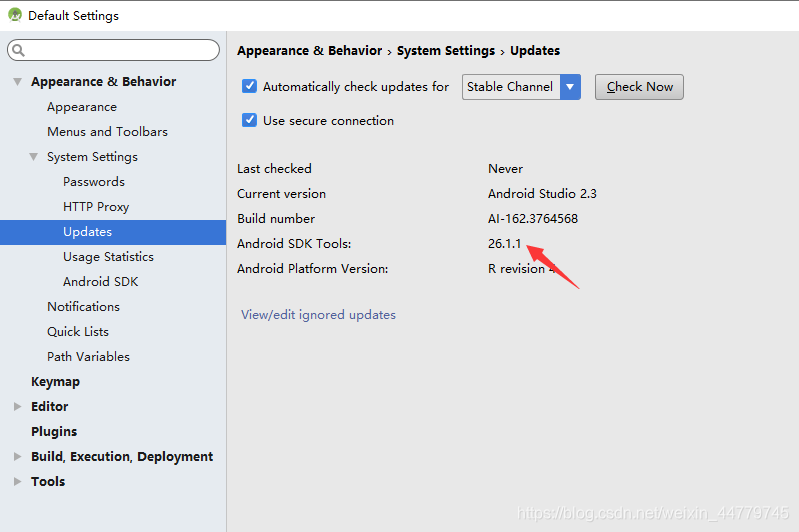This screenshot has height=532, width=799.
Task: Click the Android Studio logo in title bar
Action: 15,15
